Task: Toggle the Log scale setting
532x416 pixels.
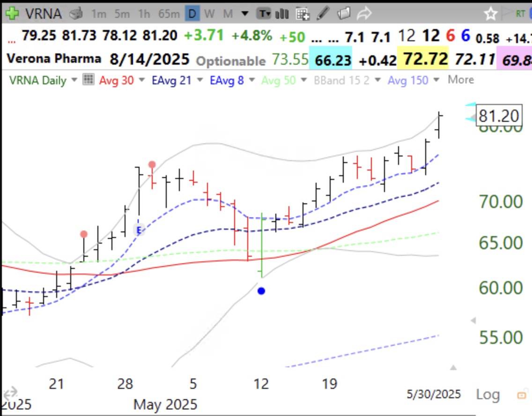Action: tap(488, 394)
